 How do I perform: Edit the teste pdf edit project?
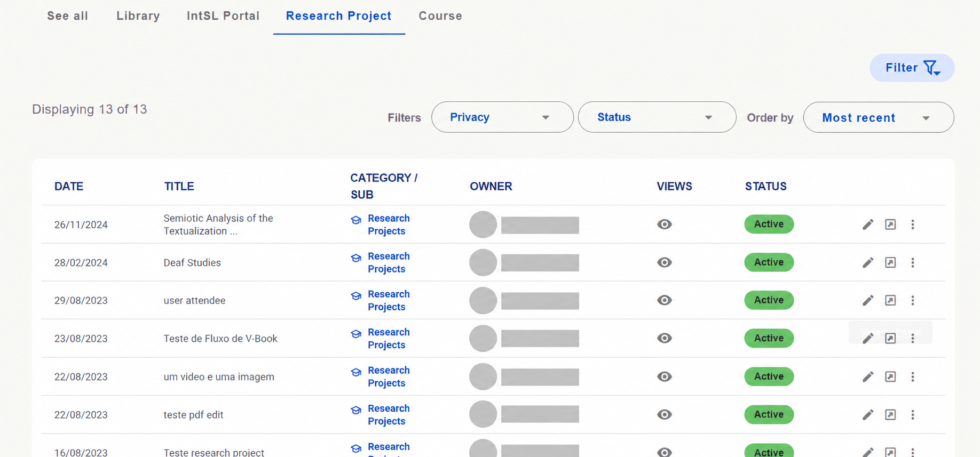pyautogui.click(x=868, y=414)
